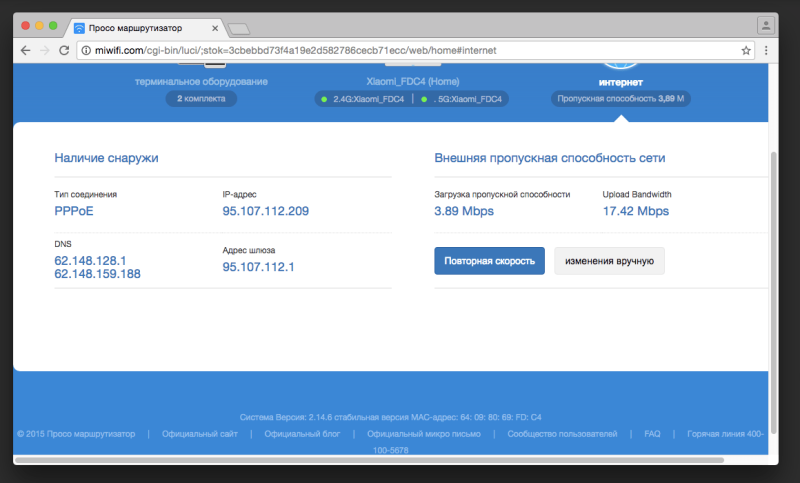Viewport: 800px width, 483px height.
Task: Click the изменения вручную button
Action: 609,261
